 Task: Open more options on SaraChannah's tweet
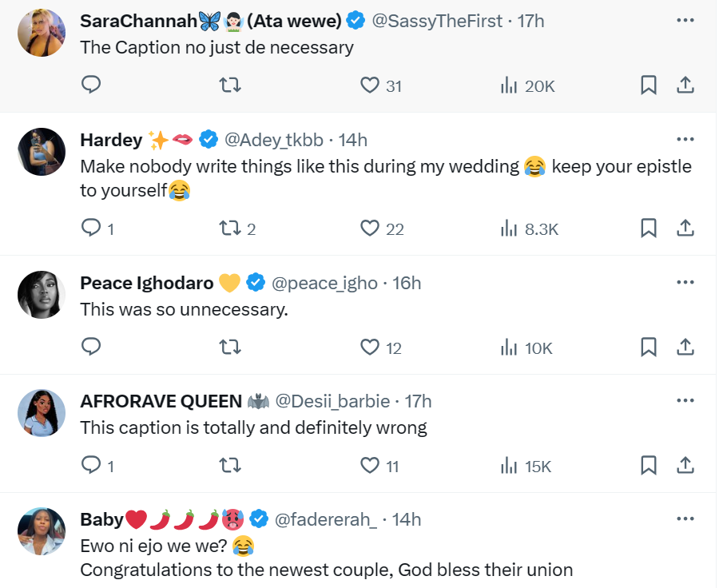tap(685, 20)
